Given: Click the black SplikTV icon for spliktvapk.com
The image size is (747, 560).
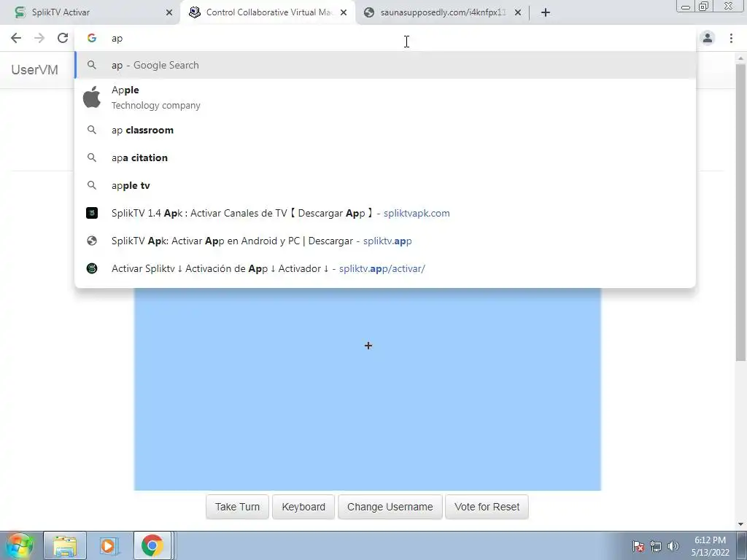Looking at the screenshot, I should click(92, 213).
